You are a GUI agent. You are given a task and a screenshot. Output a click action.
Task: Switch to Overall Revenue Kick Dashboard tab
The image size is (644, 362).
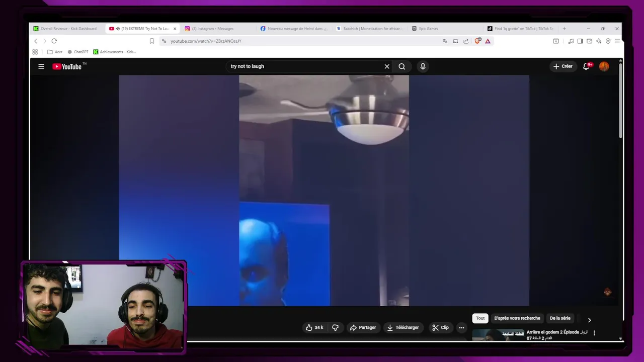66,29
